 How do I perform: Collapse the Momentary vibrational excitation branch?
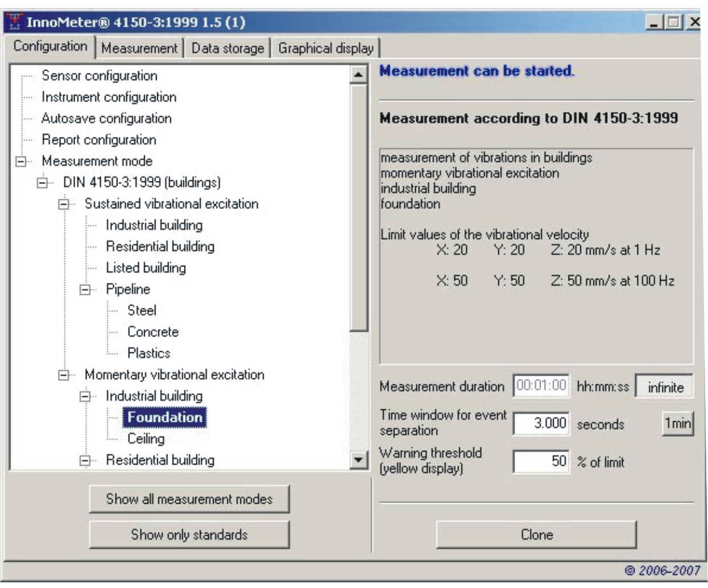[x=64, y=375]
